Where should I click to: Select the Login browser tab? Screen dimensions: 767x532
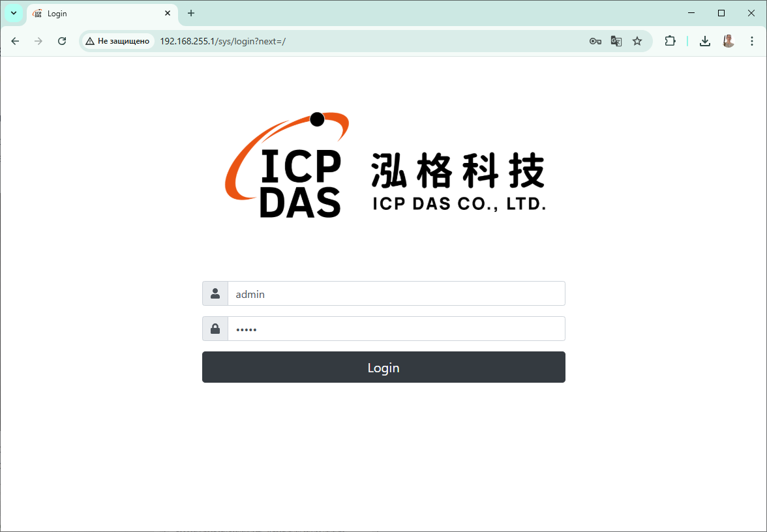(x=98, y=14)
